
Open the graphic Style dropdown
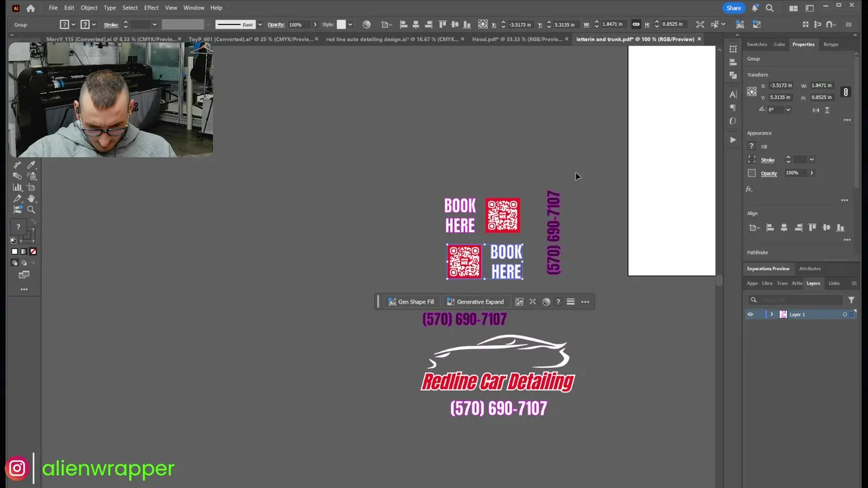(350, 24)
